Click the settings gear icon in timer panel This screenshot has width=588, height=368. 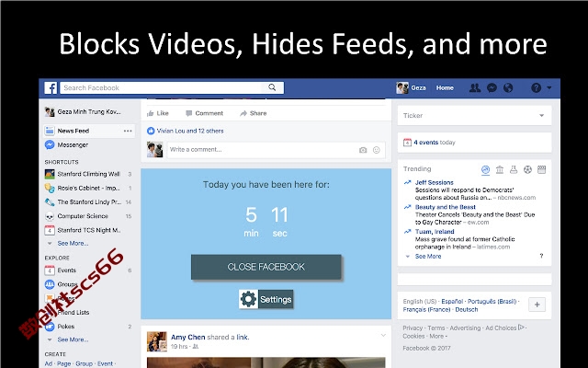click(x=248, y=299)
